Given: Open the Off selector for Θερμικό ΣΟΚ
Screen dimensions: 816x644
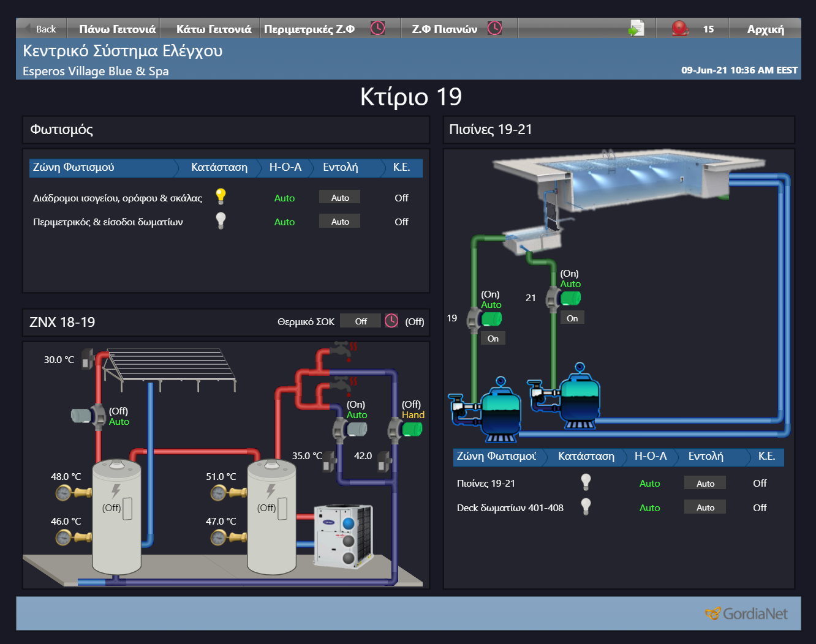Looking at the screenshot, I should click(360, 320).
